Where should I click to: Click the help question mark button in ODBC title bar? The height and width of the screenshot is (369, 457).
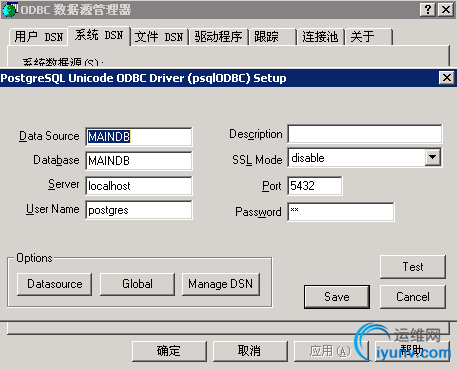pyautogui.click(x=428, y=9)
